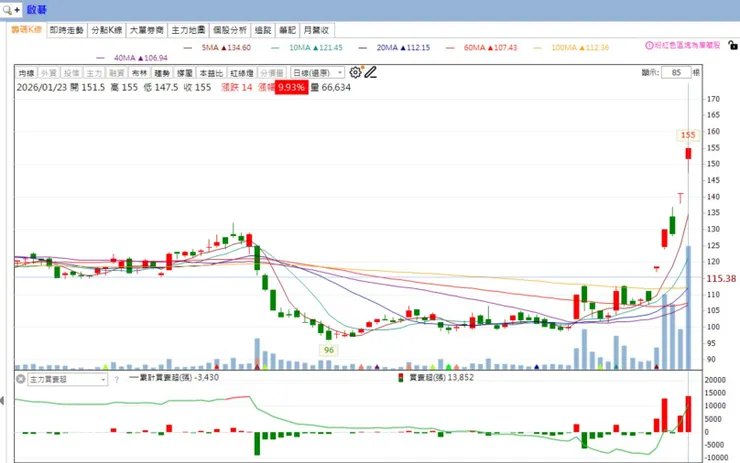
Task: Toggle the 投信 indicator button
Action: (x=71, y=73)
